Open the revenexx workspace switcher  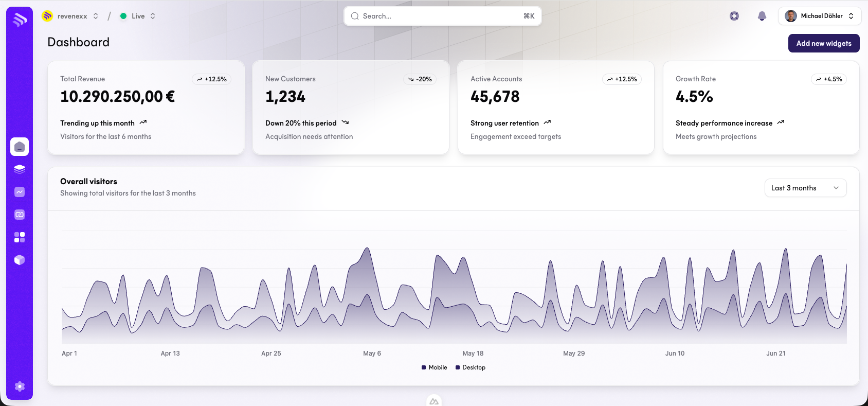pos(70,16)
